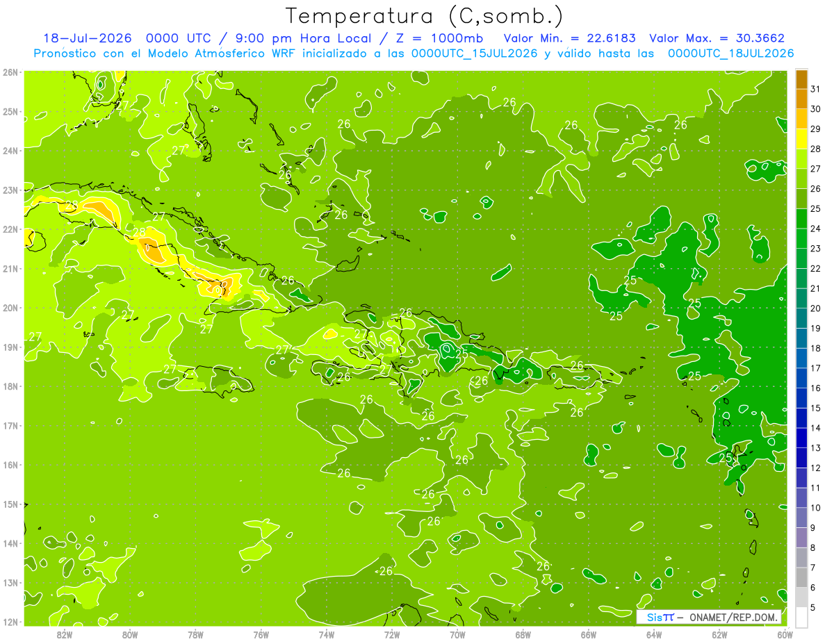
Task: Click the 70W longitude axis label
Action: [457, 634]
